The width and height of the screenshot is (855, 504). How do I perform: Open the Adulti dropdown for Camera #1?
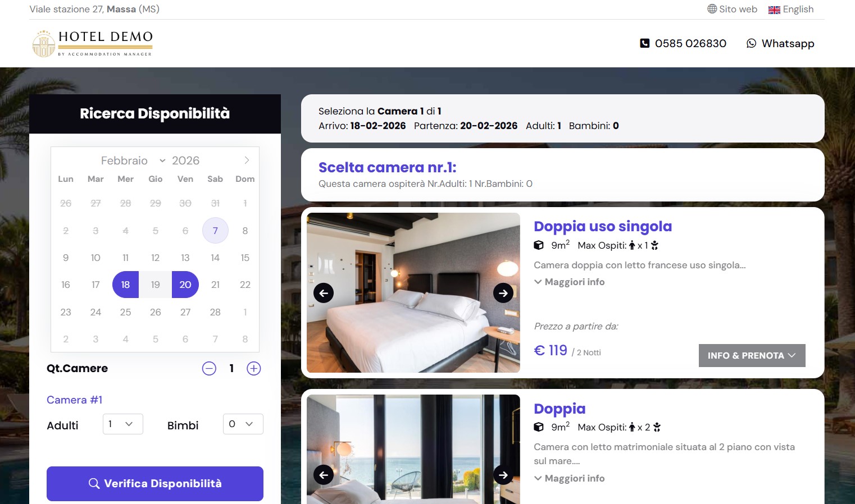pyautogui.click(x=122, y=424)
